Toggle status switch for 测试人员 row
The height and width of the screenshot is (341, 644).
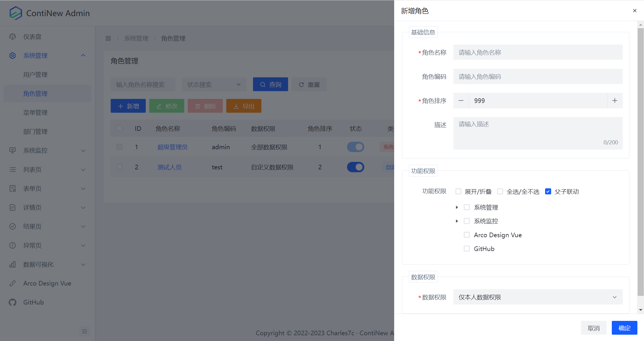[x=355, y=167]
